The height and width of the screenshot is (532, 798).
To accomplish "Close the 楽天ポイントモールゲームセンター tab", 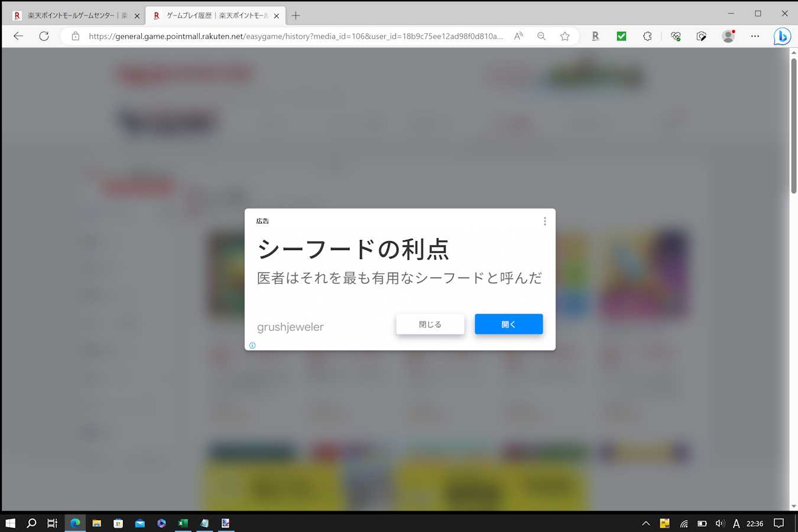I will [x=137, y=16].
